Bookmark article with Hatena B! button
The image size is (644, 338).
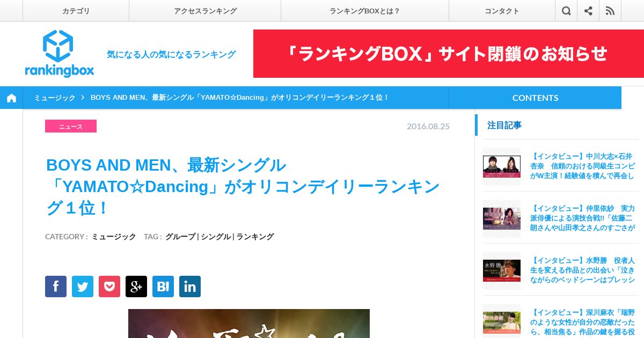coord(163,286)
